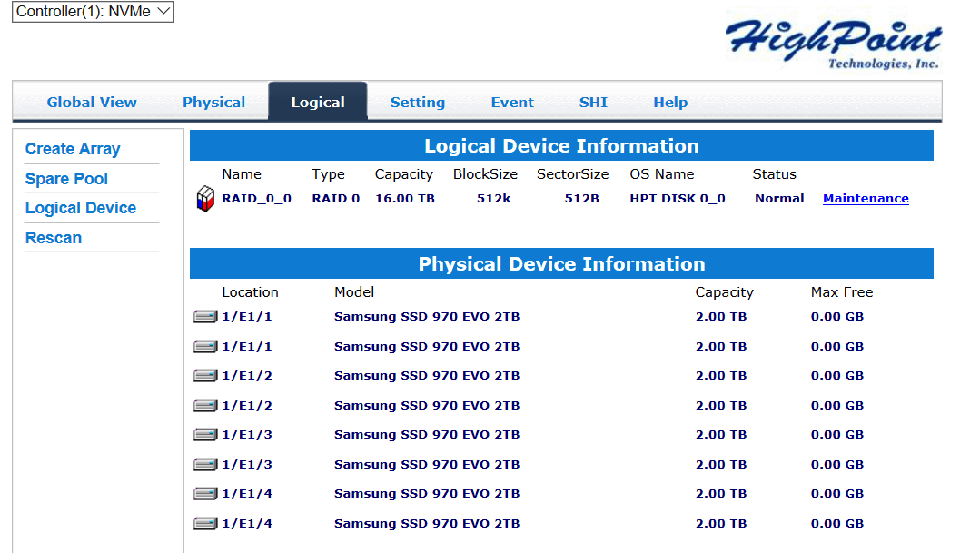Click the Rescan link
980x553 pixels.
click(53, 238)
